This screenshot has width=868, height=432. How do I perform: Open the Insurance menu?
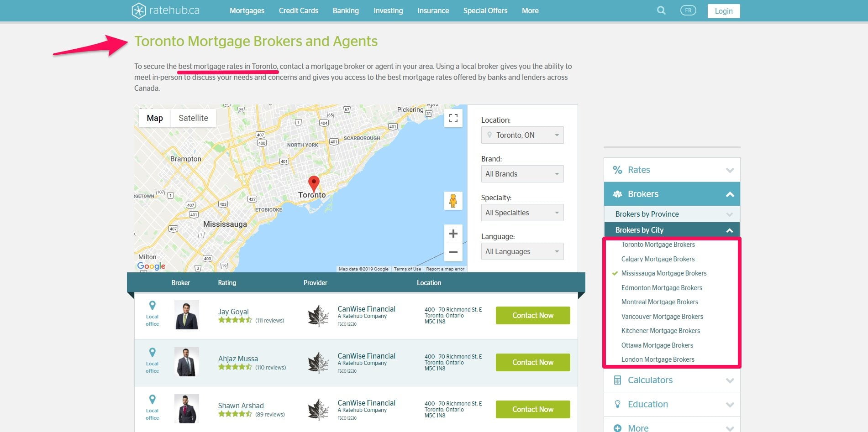(x=433, y=10)
